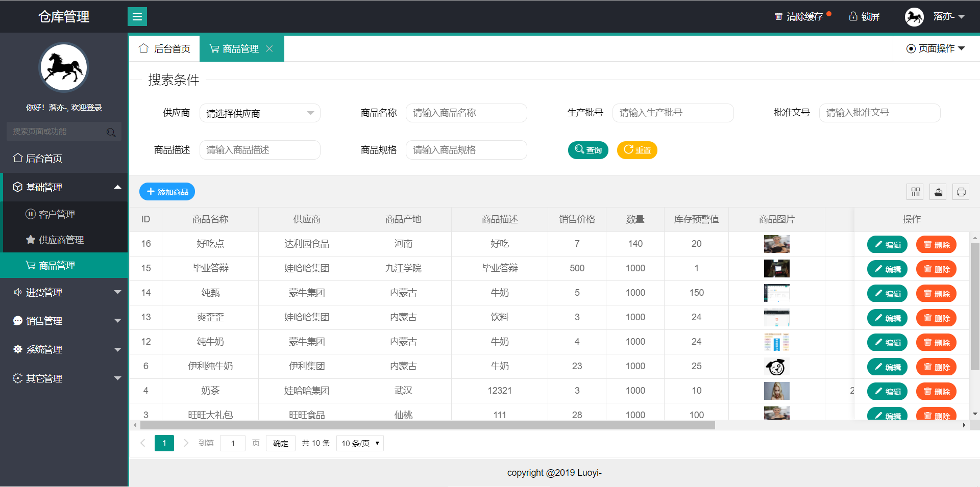Click the 查询 search button
Image resolution: width=980 pixels, height=487 pixels.
(x=588, y=150)
